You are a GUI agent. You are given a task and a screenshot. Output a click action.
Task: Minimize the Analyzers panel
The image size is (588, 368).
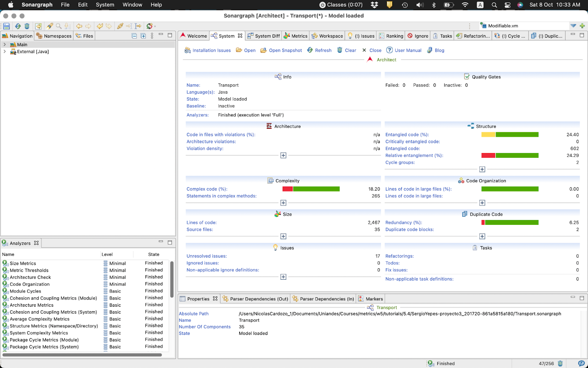(x=161, y=242)
